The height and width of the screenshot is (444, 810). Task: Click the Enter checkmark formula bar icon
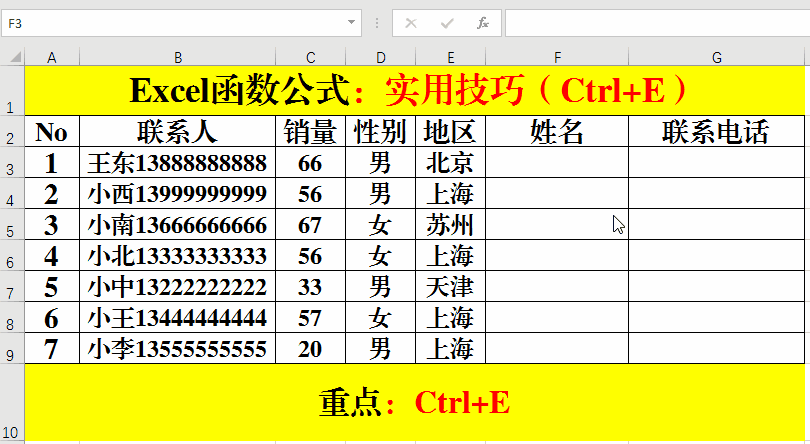coord(447,23)
